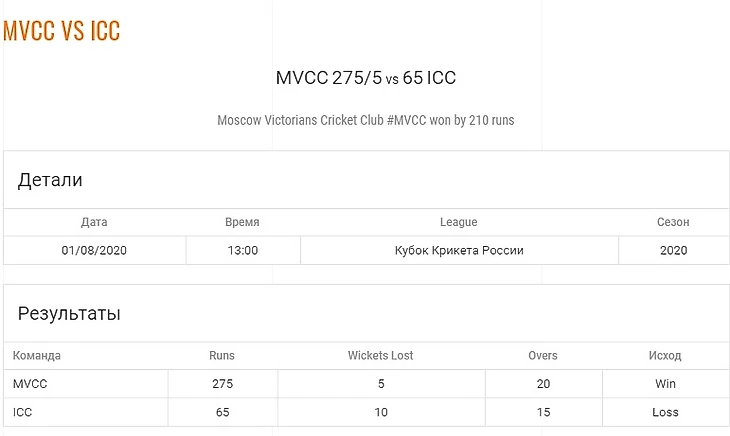Click the League column header
Viewport: 730px width, 436px height.
(459, 222)
